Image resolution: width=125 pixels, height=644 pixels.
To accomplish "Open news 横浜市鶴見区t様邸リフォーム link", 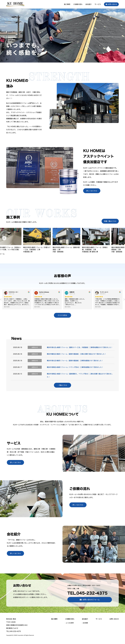I will coord(76,354).
